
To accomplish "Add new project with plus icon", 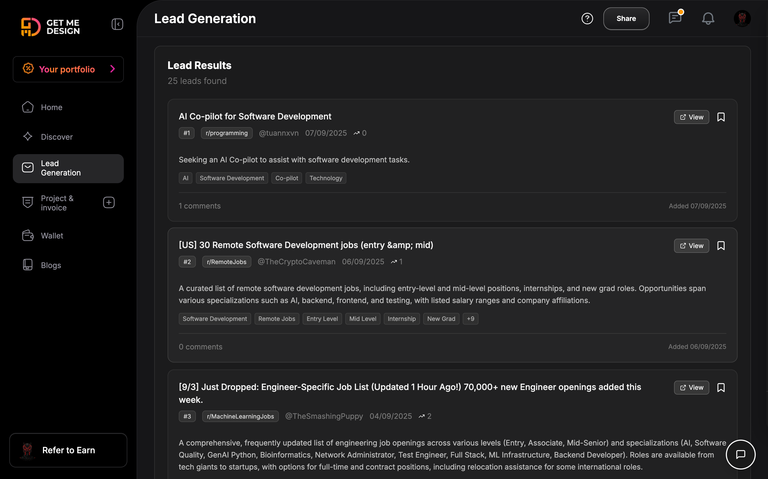I will click(109, 202).
